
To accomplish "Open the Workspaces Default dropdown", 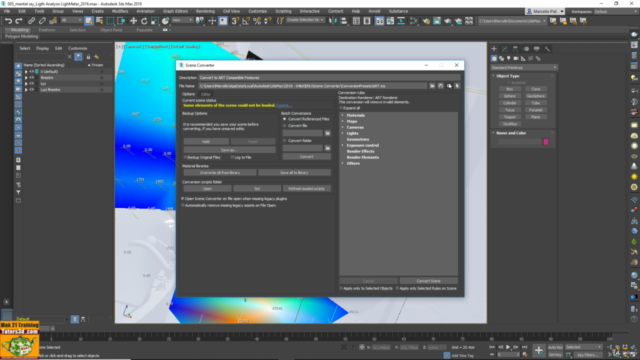I will pyautogui.click(x=616, y=11).
